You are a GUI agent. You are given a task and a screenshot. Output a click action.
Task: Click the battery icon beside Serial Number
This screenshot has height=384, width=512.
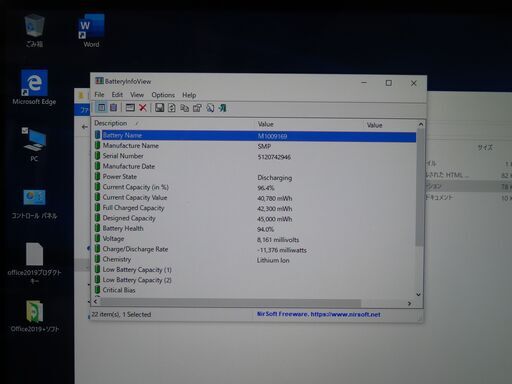97,155
